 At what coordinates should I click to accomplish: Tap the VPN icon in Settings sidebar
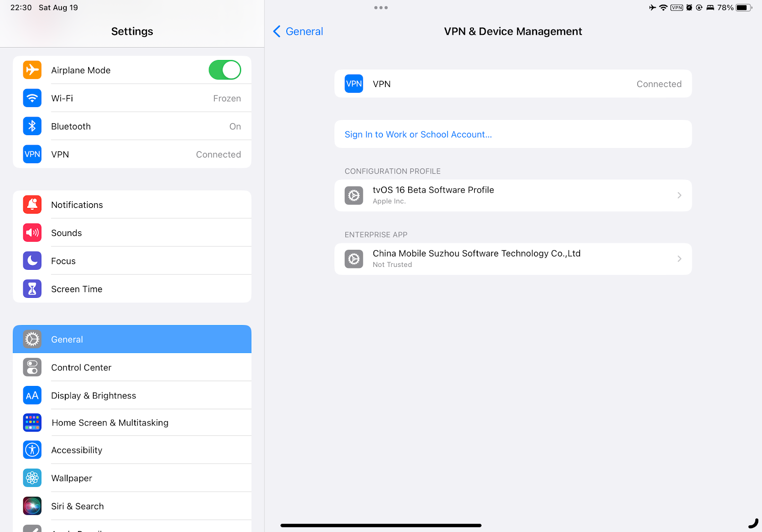click(x=32, y=154)
